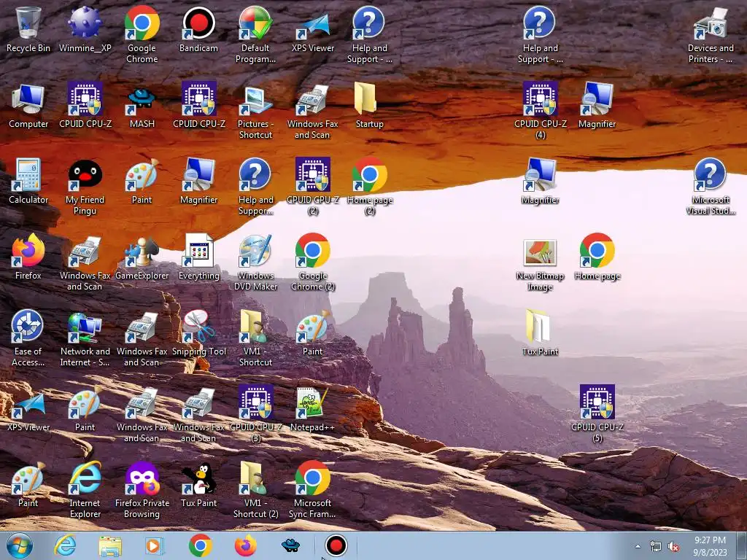
Task: Click the Internet Explorer desktop shortcut
Action: 85,489
